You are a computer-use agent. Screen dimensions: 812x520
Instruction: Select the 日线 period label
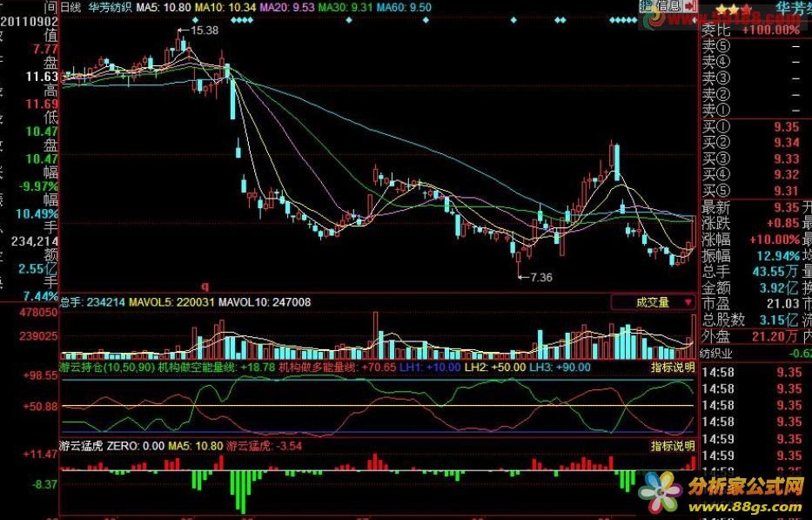point(71,7)
